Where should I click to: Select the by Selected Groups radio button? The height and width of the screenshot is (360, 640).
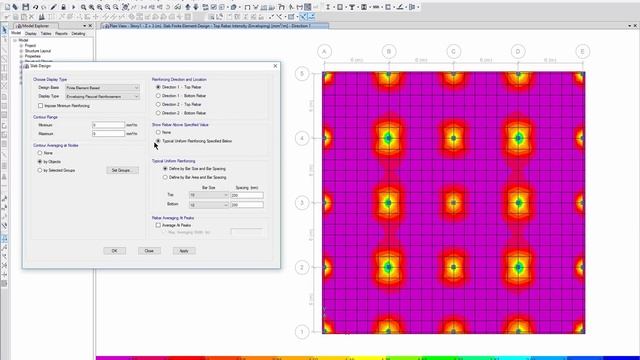pyautogui.click(x=40, y=170)
